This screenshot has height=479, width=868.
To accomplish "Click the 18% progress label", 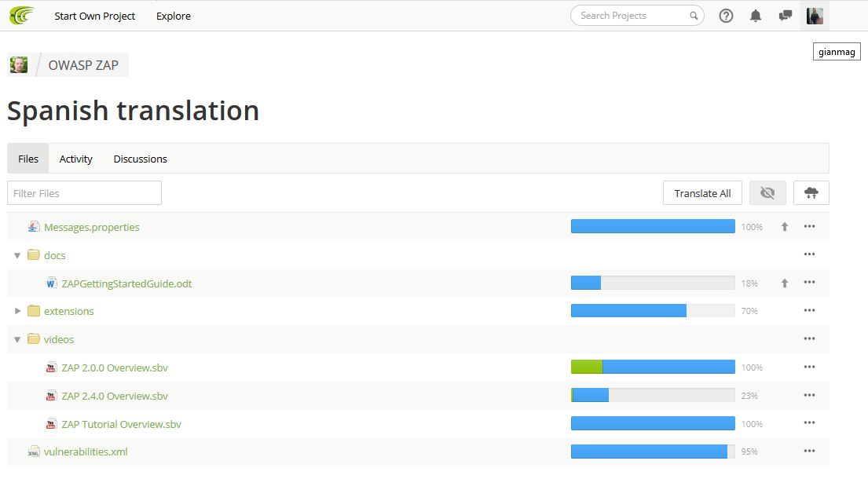I will pyautogui.click(x=749, y=283).
